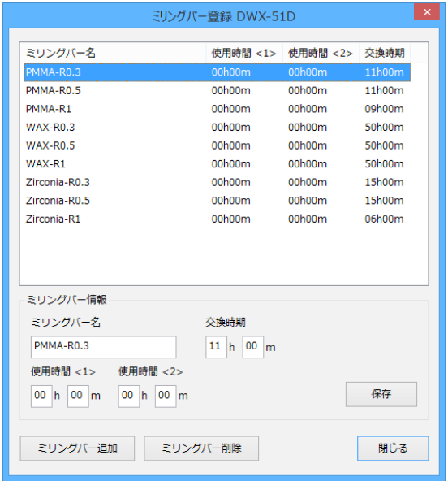Click the 使用時間 <1> hours field

(x=41, y=396)
